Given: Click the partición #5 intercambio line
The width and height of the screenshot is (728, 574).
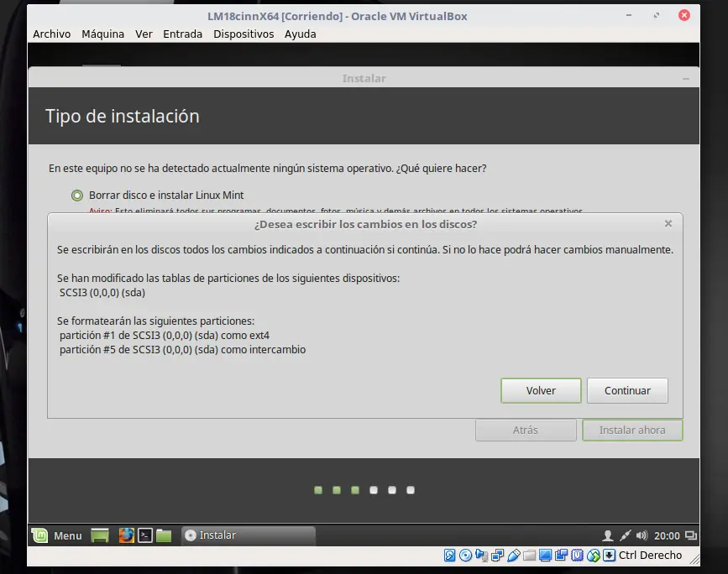Looking at the screenshot, I should click(x=182, y=350).
